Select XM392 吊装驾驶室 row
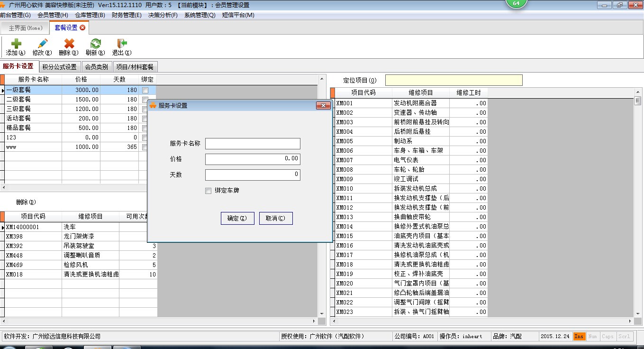The image size is (644, 349). coord(81,246)
